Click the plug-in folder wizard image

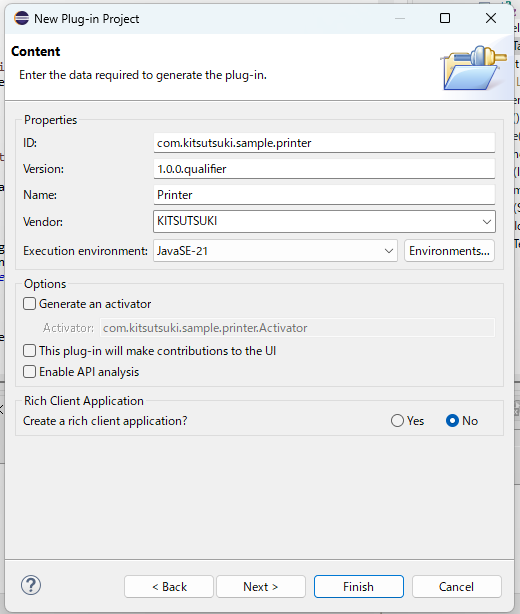pyautogui.click(x=474, y=68)
